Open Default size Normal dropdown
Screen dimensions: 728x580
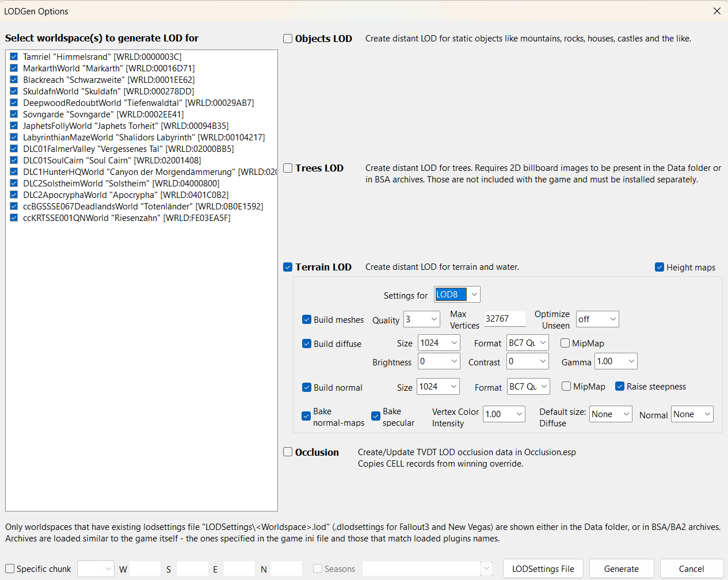point(692,414)
